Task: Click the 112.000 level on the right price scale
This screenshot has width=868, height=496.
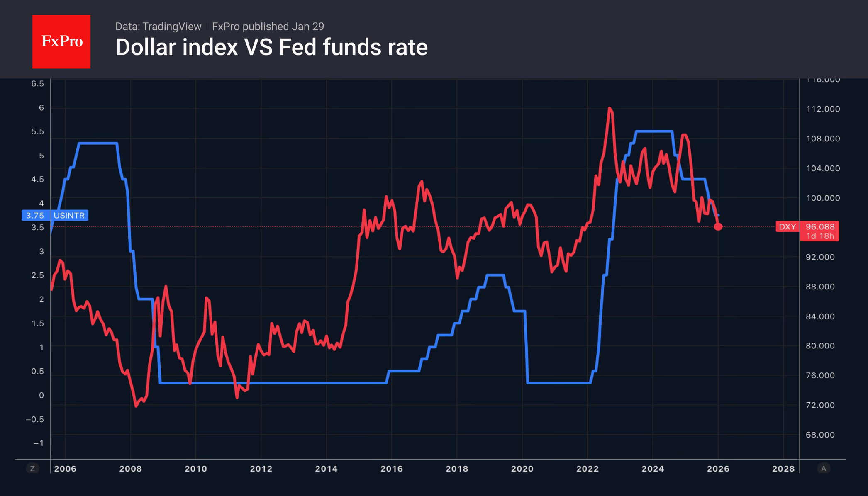Action: [x=823, y=109]
